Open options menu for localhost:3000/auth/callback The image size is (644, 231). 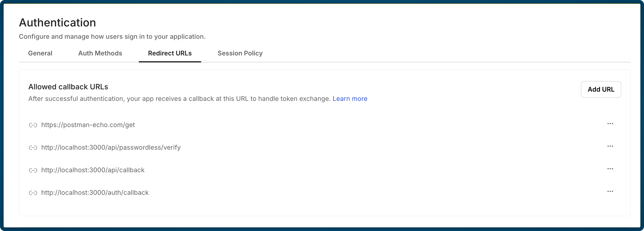pyautogui.click(x=610, y=191)
